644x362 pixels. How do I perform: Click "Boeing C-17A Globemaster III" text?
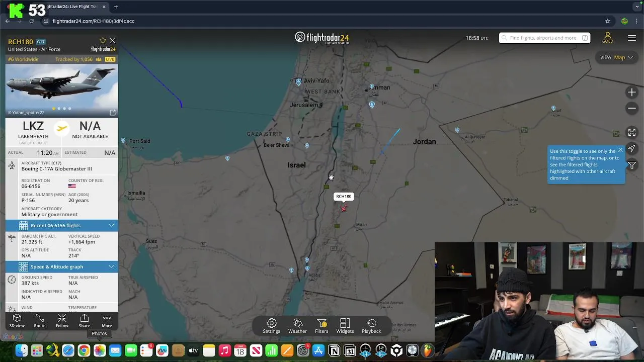(56, 169)
